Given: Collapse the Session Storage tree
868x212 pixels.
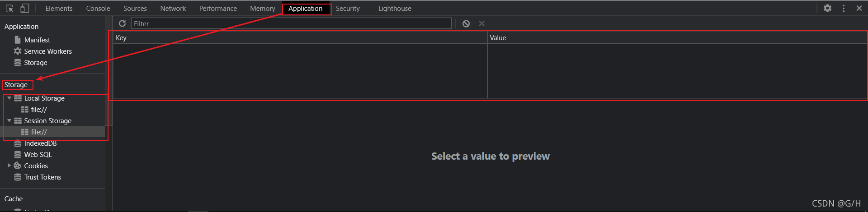Looking at the screenshot, I should tap(9, 120).
